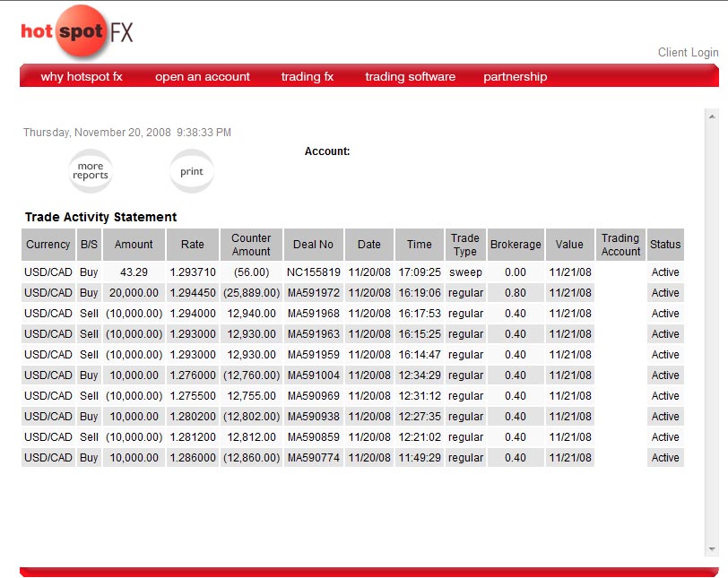The width and height of the screenshot is (728, 578).
Task: Click the Deal No column header
Action: [x=314, y=245]
